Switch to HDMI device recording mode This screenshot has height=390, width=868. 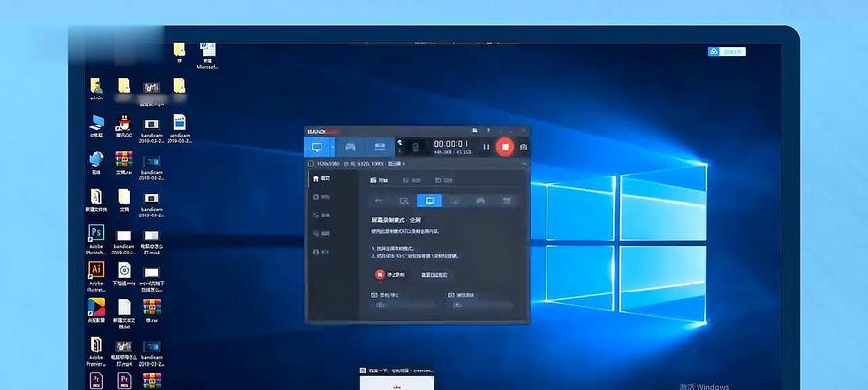(380, 147)
